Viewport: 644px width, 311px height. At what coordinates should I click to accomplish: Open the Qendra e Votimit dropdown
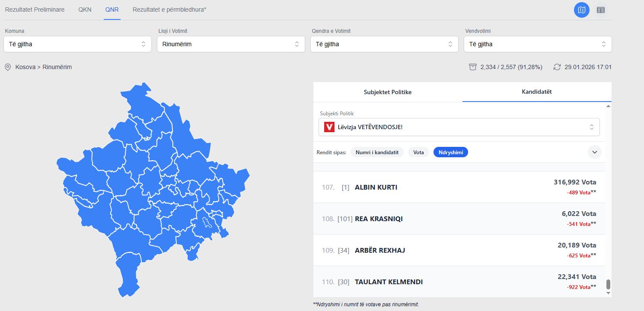tap(384, 44)
